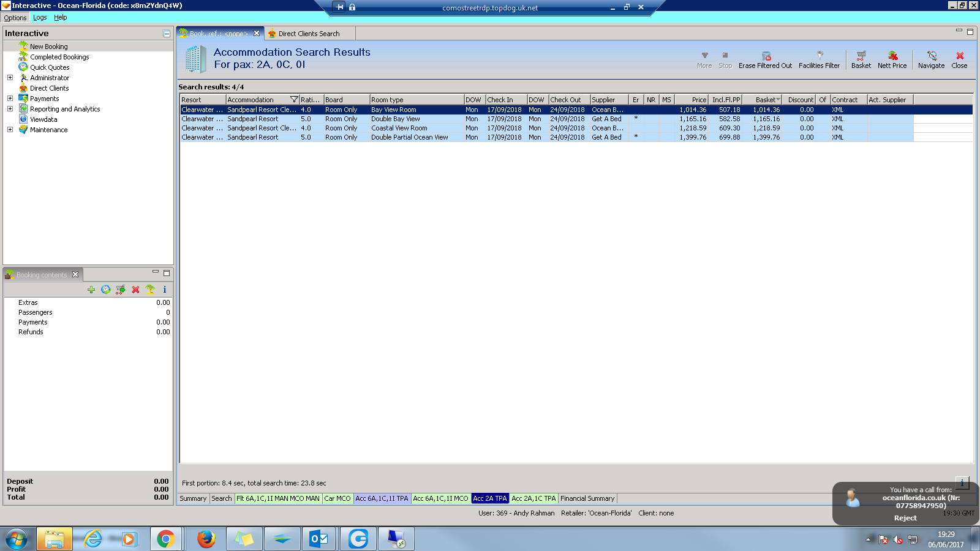Click the clock icon in Booking contents toolbar
The height and width of the screenshot is (551, 980).
coord(106,290)
